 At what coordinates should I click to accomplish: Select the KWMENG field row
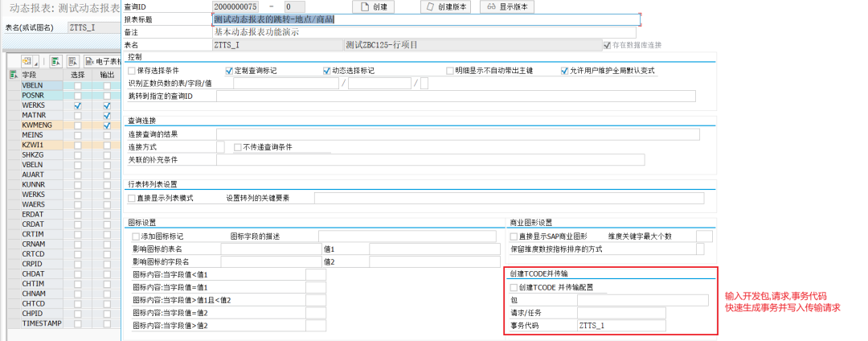(x=42, y=125)
